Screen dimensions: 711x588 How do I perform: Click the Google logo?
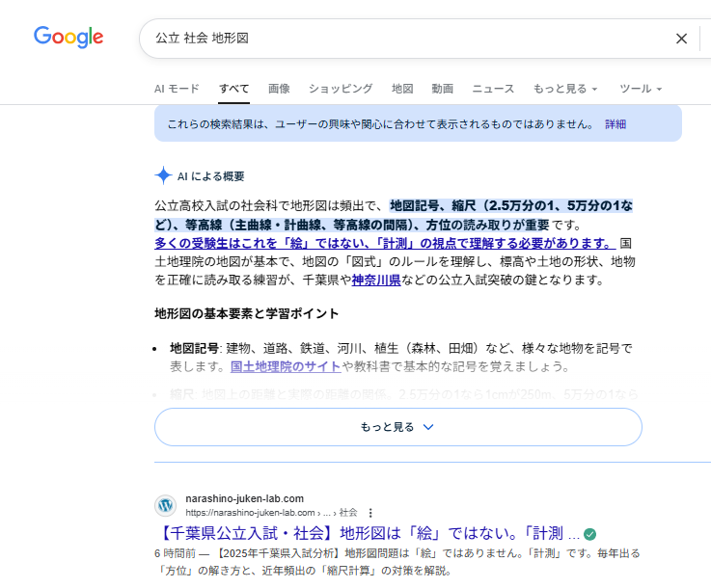point(68,38)
